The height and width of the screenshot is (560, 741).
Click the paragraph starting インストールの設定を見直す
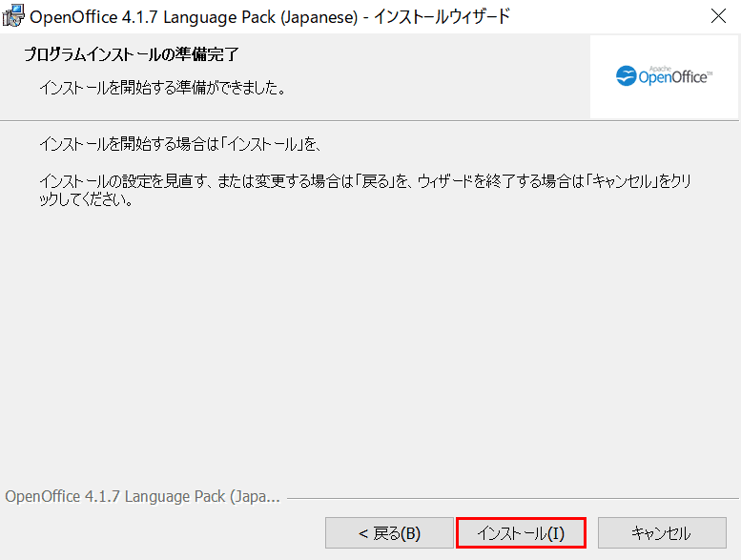(365, 190)
